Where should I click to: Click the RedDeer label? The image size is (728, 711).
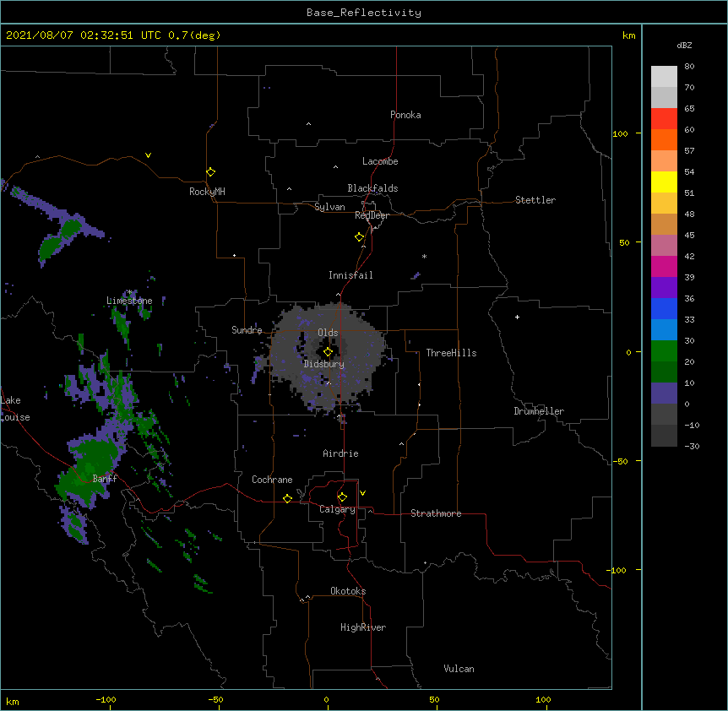tap(372, 215)
